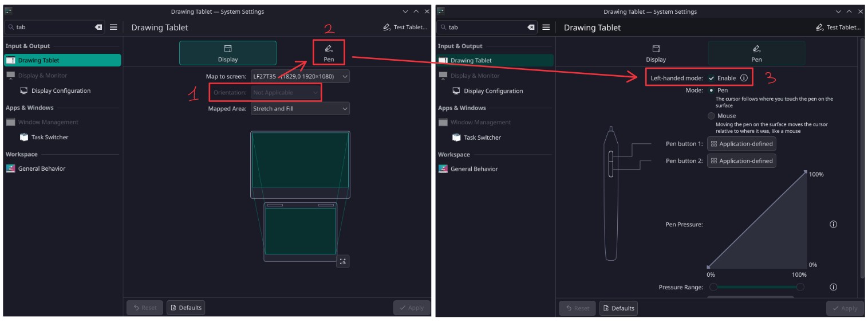Screen dimensions: 868x322
Task: Click info icon next to Pen Pressure
Action: (834, 225)
